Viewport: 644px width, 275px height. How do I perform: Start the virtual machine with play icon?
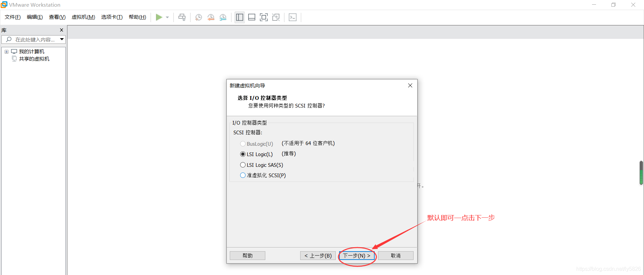tap(159, 17)
